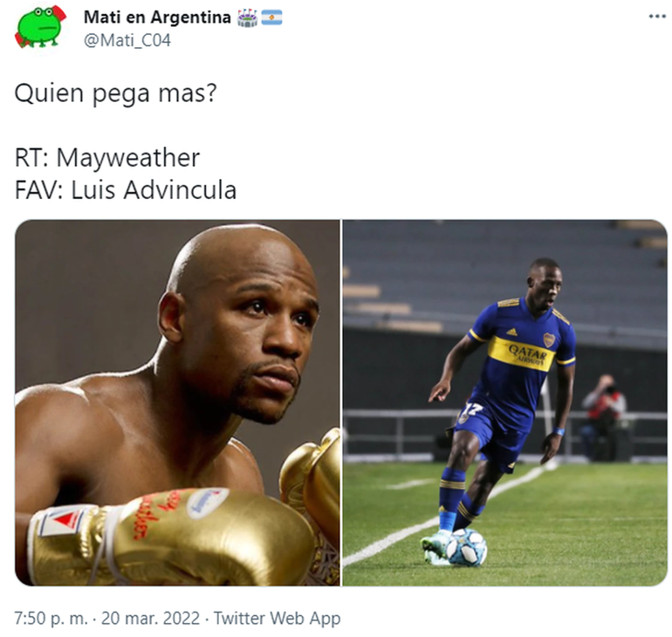Open the tweet's three-dot more options menu

[656, 17]
